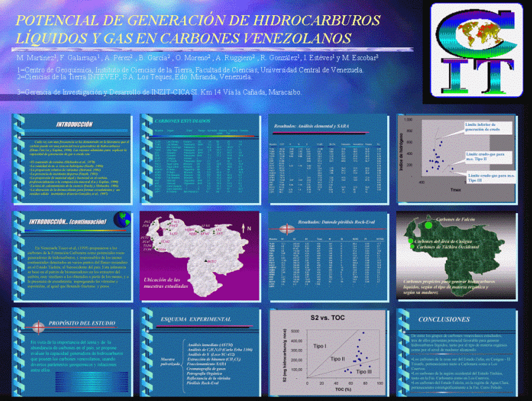532x401 pixels.
Task: Click the Conclusiones heading
Action: point(444,319)
